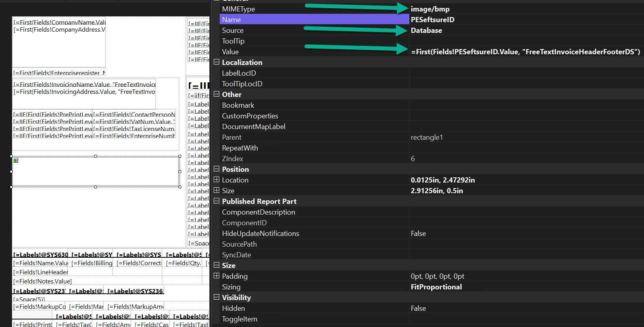
Task: Edit the Value expression =First(Fields!PESeftsureID.Value…)
Action: 526,51
